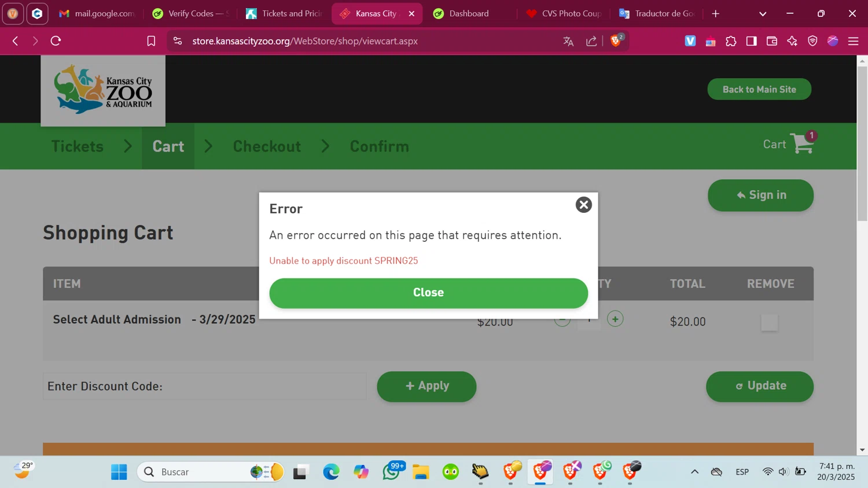Click the share page icon

click(x=591, y=41)
